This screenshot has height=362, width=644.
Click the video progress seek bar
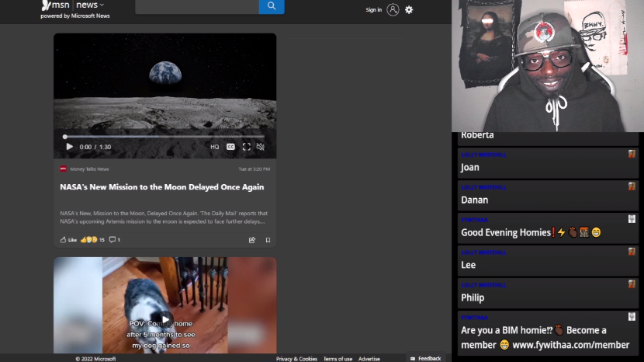[164, 137]
